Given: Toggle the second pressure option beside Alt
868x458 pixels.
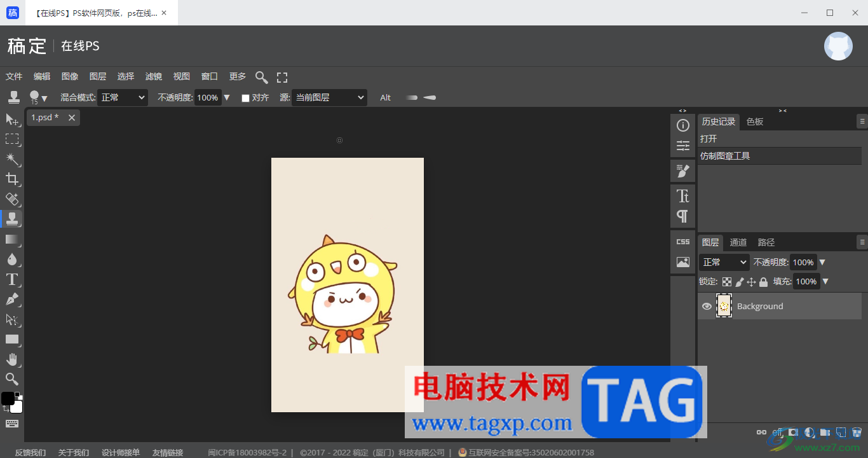Looking at the screenshot, I should 430,97.
